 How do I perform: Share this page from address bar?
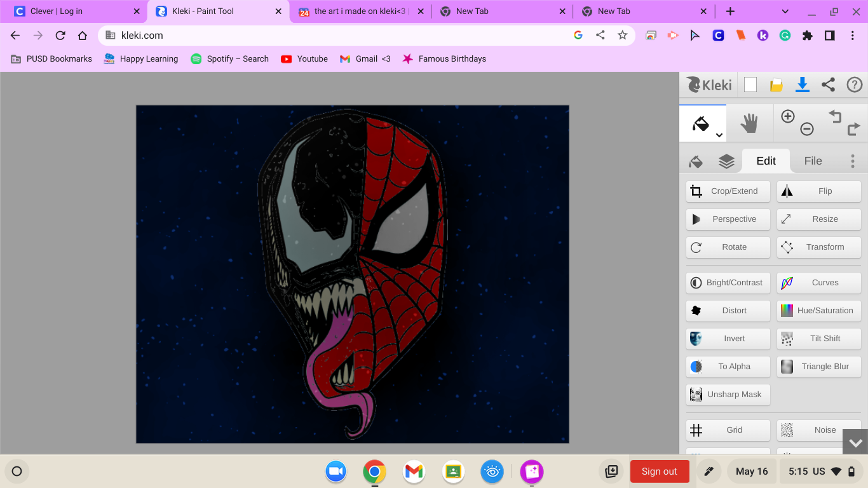(600, 36)
